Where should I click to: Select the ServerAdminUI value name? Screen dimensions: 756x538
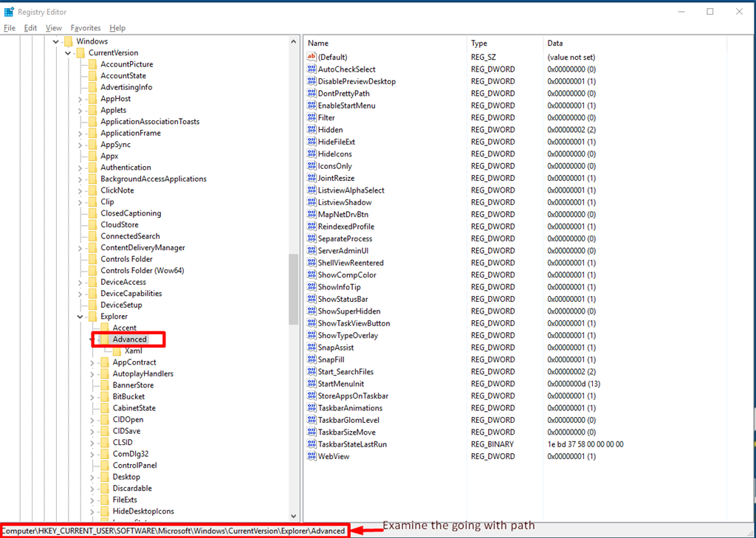[x=343, y=251]
